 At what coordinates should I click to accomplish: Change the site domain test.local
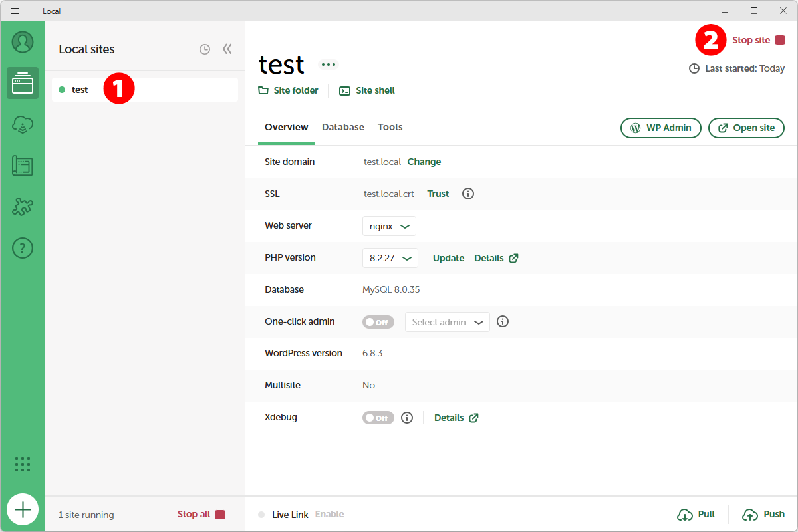(424, 162)
